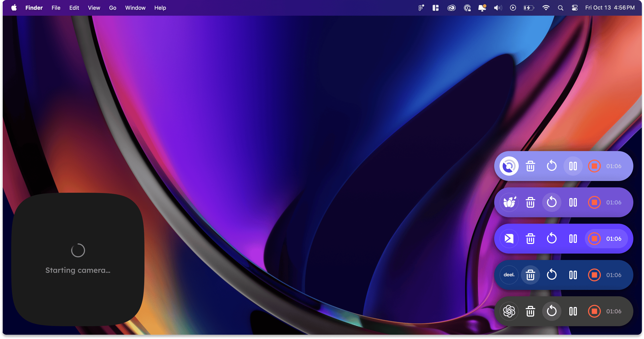Open the Edit menu
The width and height of the screenshot is (644, 339).
point(74,8)
